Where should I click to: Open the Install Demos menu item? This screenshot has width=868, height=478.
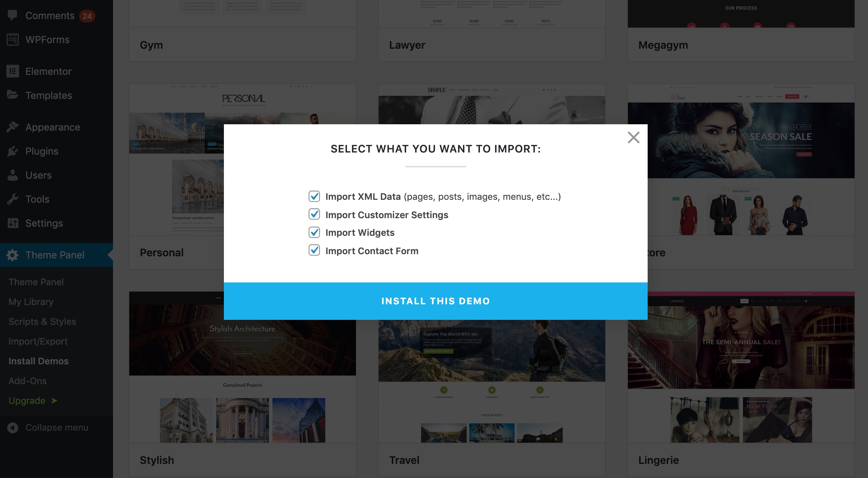[x=38, y=360]
